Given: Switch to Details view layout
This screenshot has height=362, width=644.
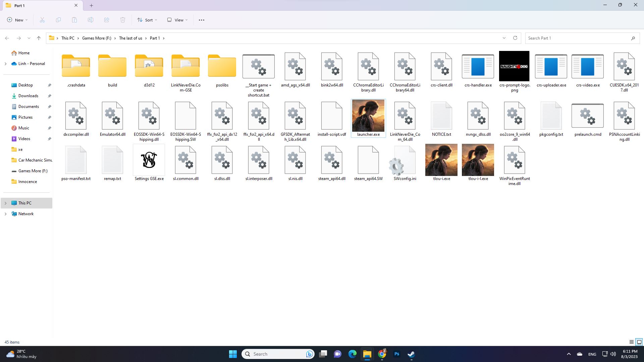Looking at the screenshot, I should pyautogui.click(x=632, y=342).
